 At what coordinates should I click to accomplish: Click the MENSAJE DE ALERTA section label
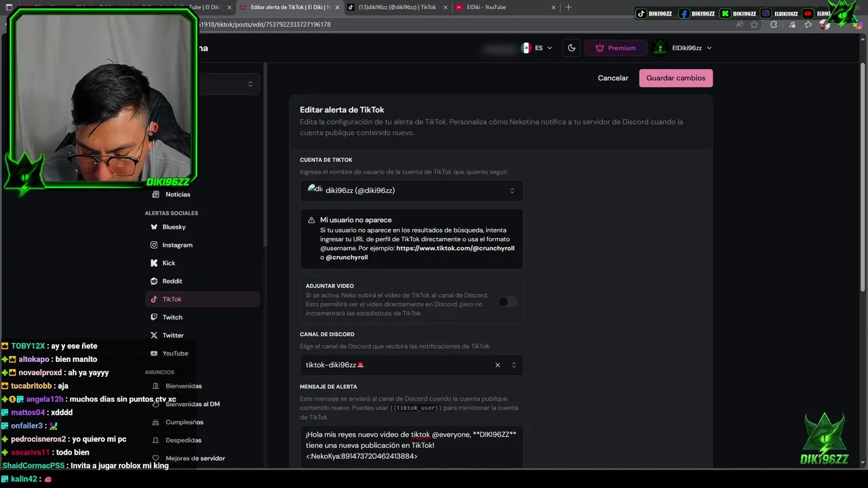coord(328,386)
